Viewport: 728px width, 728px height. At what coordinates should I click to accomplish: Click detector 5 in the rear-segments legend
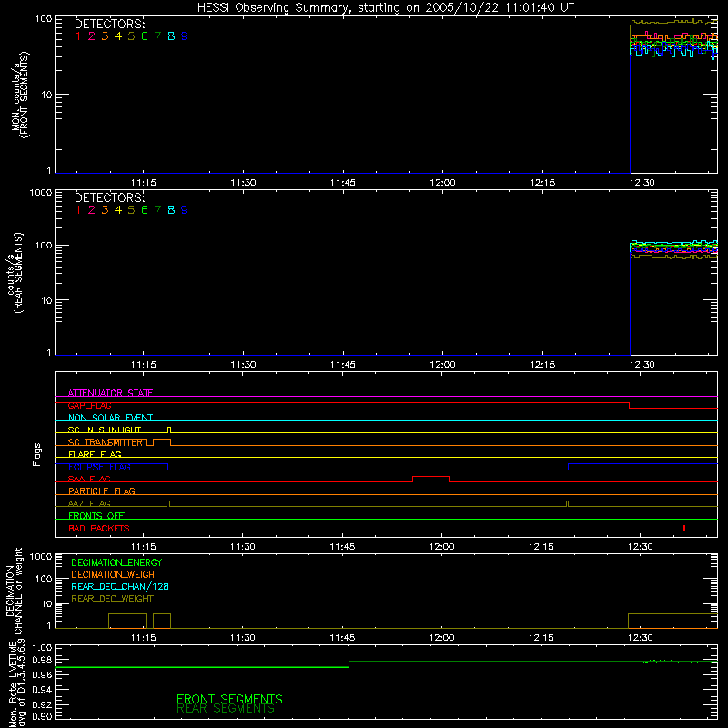click(x=131, y=210)
